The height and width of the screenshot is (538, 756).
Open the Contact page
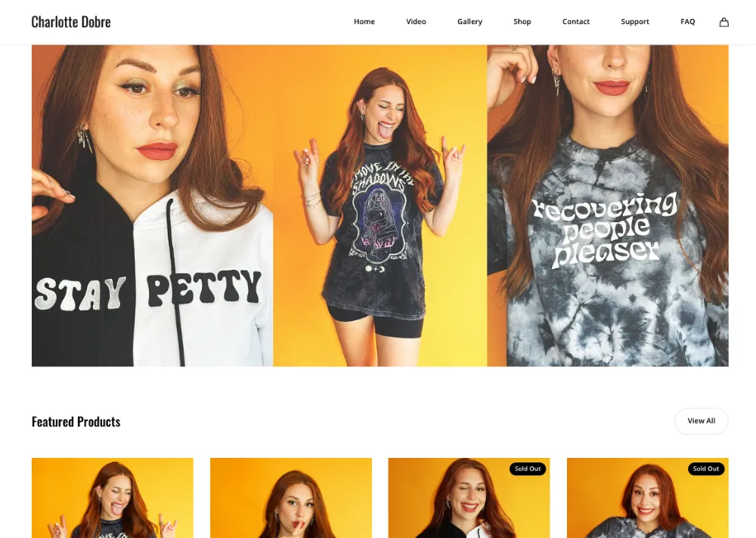click(x=575, y=22)
